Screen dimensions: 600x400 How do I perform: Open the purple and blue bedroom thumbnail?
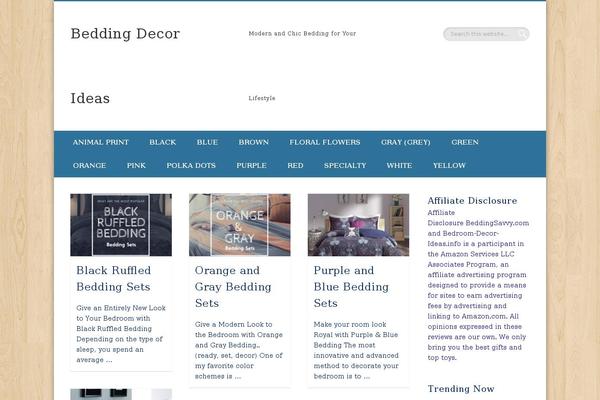coord(359,225)
